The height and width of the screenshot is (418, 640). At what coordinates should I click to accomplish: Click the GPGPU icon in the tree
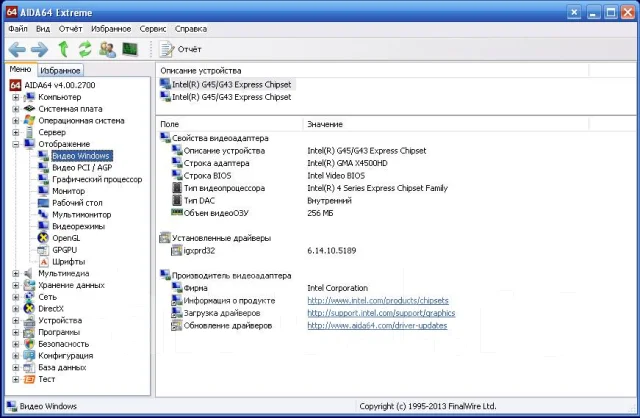point(43,250)
